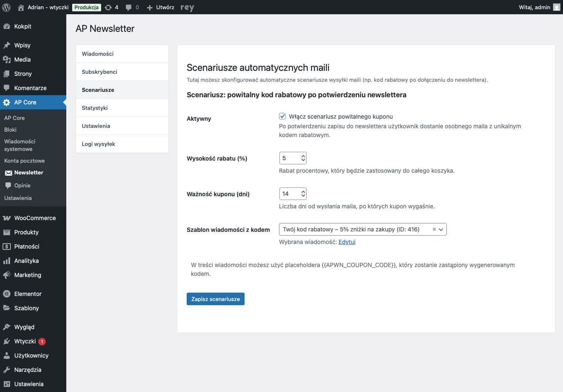The width and height of the screenshot is (563, 392).
Task: Click the Zapisz scenariusze button
Action: pos(215,299)
